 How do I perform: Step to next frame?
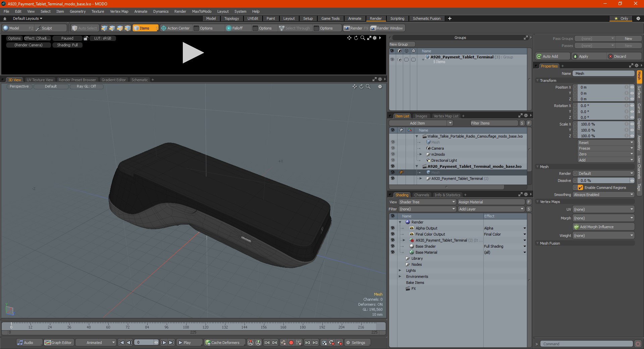click(163, 343)
